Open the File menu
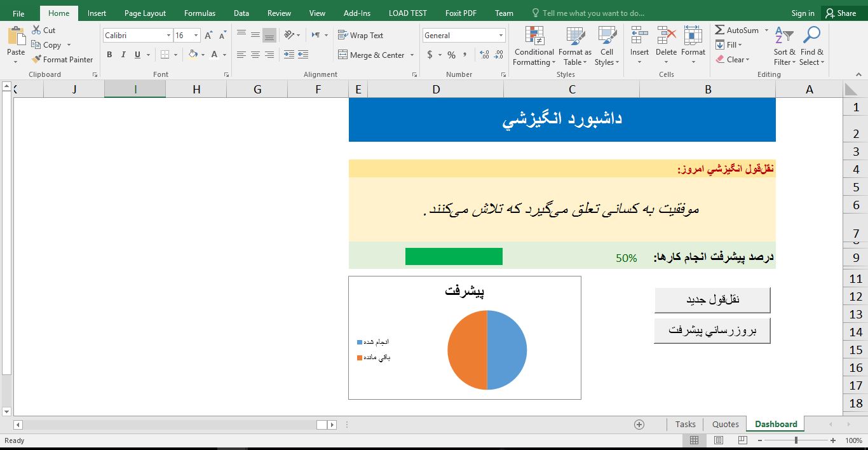This screenshot has width=868, height=450. point(18,13)
